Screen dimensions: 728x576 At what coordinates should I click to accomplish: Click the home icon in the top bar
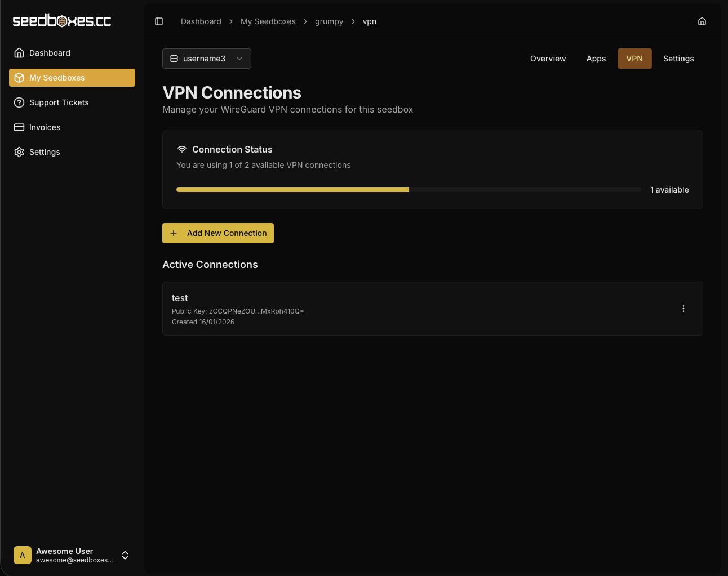click(702, 21)
